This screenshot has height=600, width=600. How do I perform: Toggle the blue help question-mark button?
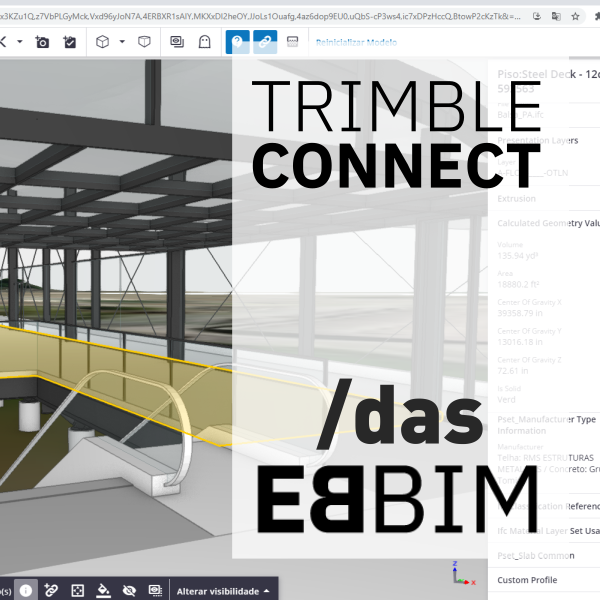[238, 42]
